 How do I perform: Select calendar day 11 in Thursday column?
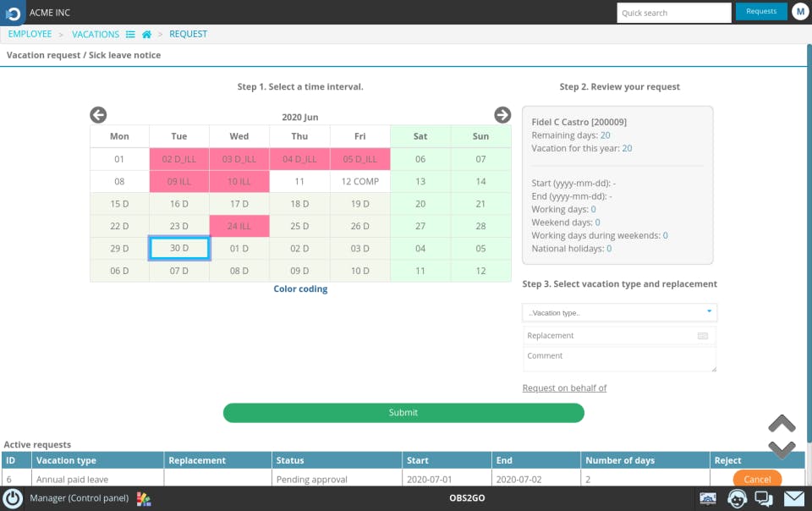[x=299, y=182]
